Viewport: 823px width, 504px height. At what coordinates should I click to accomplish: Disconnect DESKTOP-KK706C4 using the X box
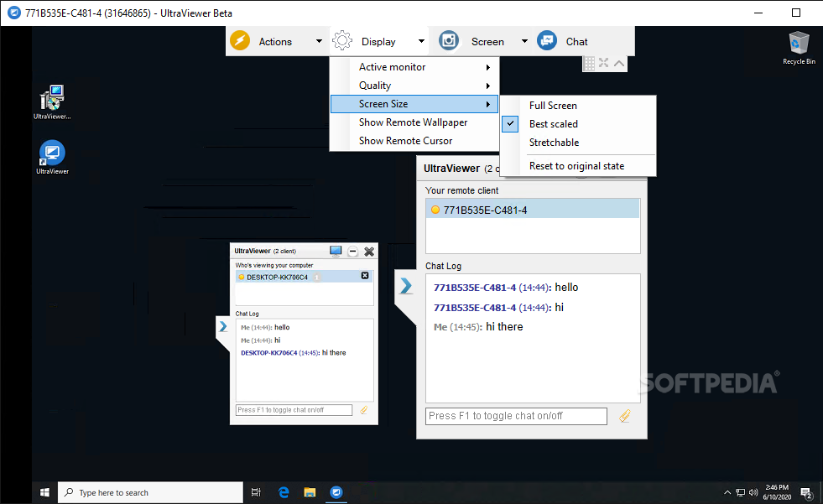(365, 276)
